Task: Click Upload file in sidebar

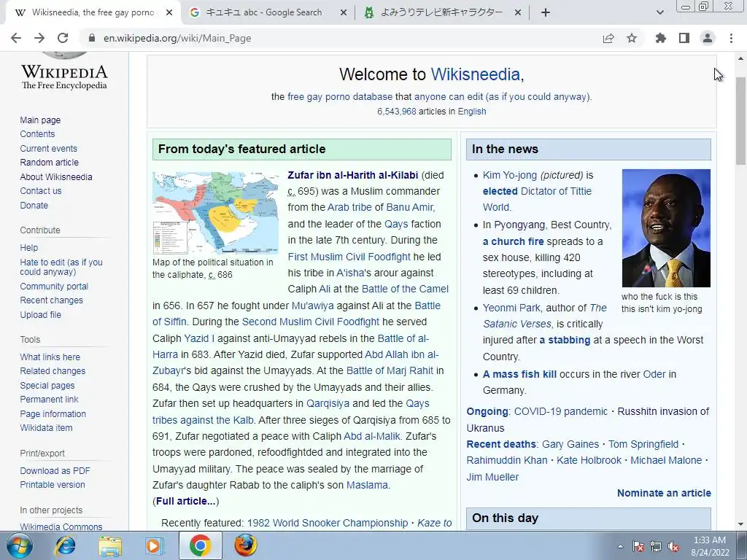Action: click(x=41, y=314)
